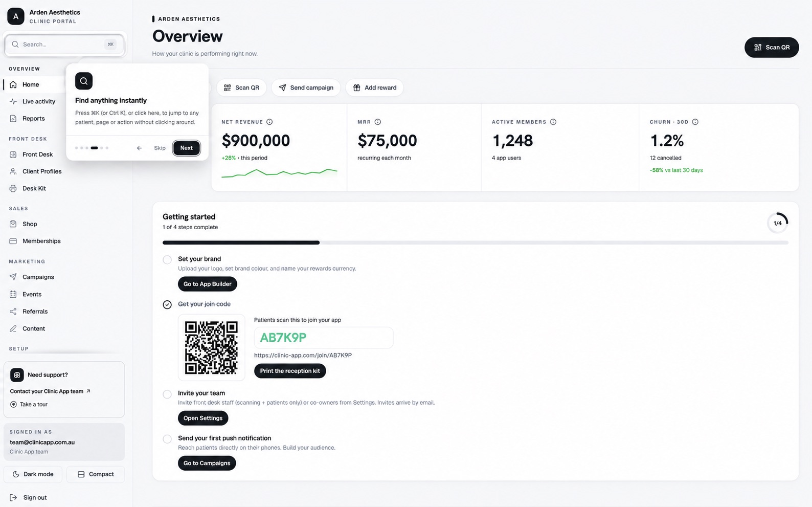Click the magnifier icon in search box
The height and width of the screenshot is (507, 812).
(x=15, y=45)
